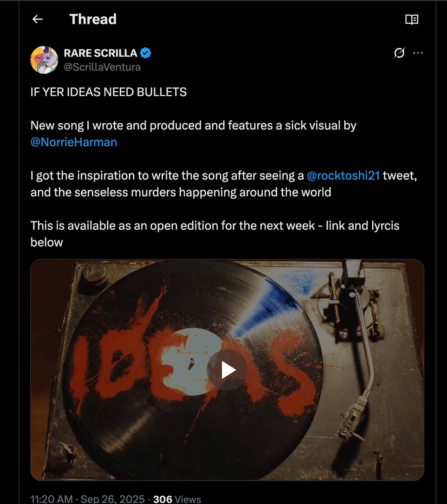447x504 pixels.
Task: Click the RARE SCRILLA display name
Action: (100, 53)
